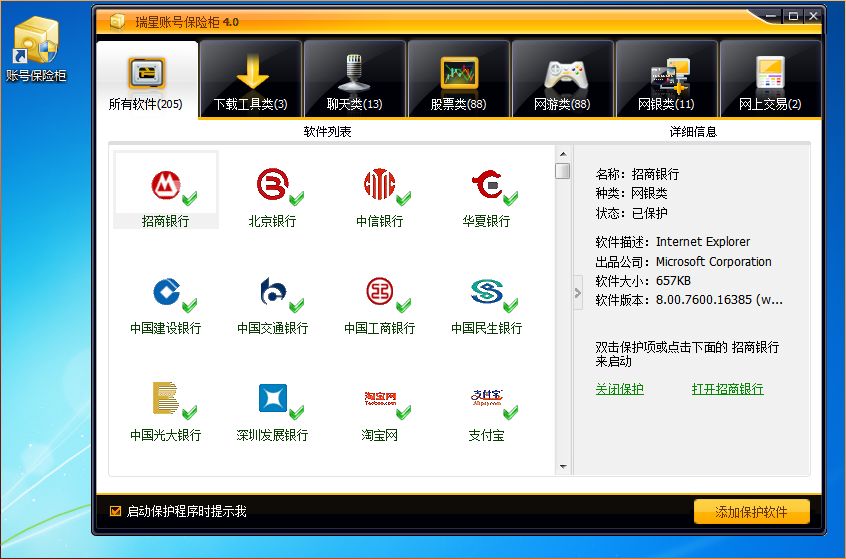Click the 软件版本 value text

click(x=719, y=300)
